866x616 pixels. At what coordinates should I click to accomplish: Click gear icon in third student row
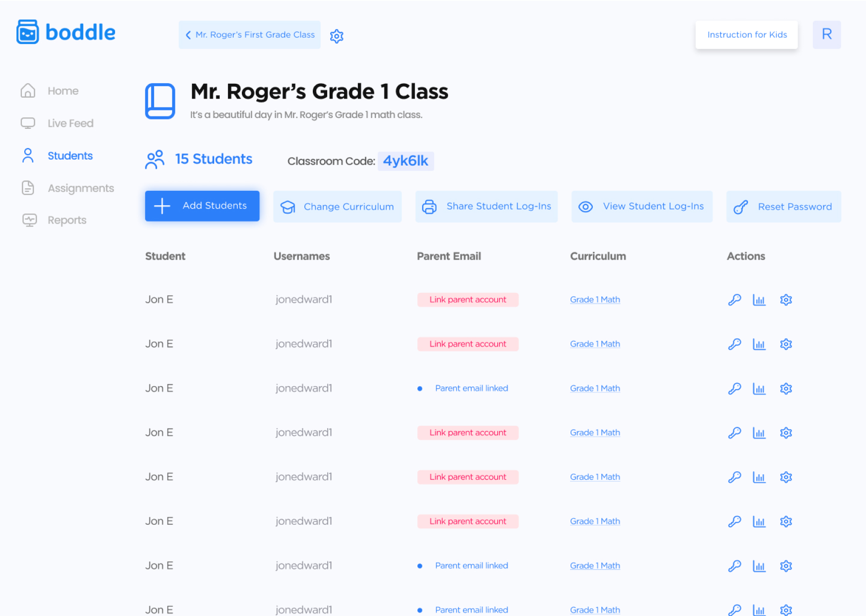click(x=786, y=389)
